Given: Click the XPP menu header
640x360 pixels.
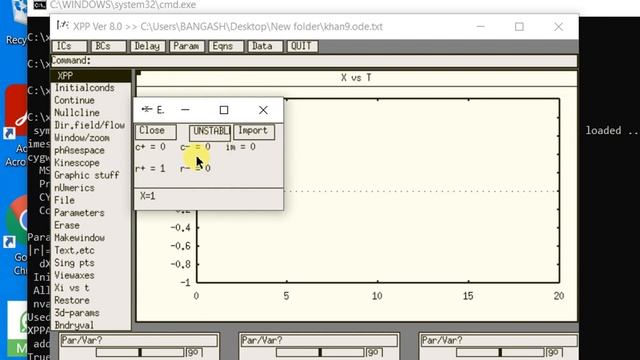Looking at the screenshot, I should click(91, 76).
